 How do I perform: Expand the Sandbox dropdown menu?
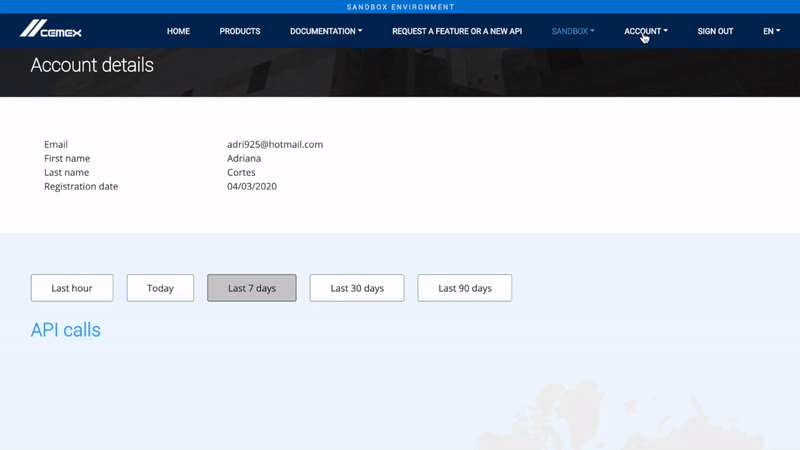pyautogui.click(x=573, y=31)
